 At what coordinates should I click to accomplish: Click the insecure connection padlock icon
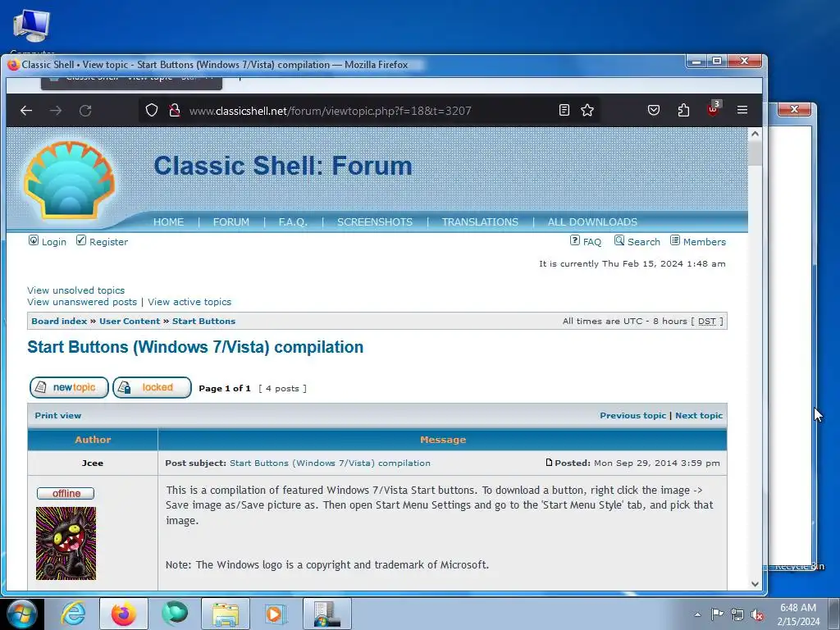pos(175,111)
